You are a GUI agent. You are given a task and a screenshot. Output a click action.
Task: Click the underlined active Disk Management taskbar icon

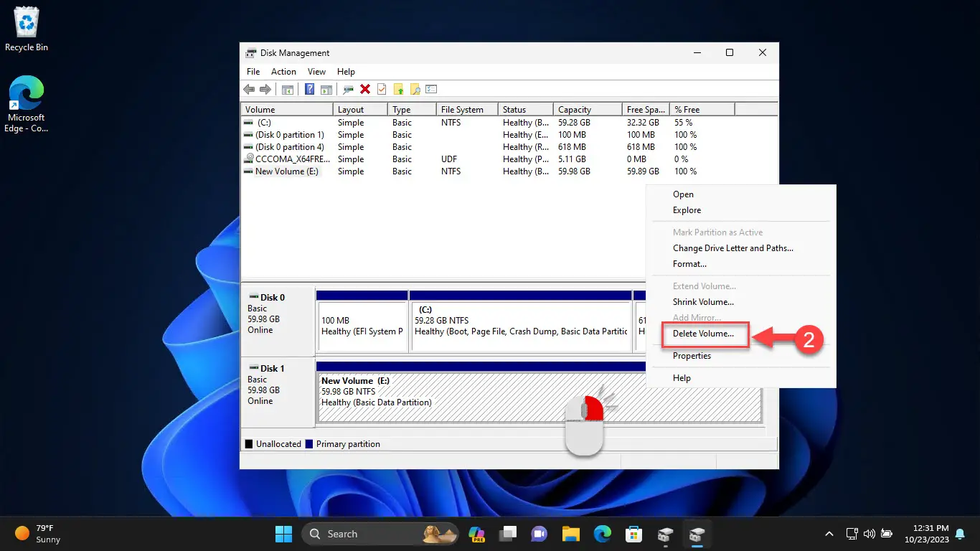(x=696, y=534)
